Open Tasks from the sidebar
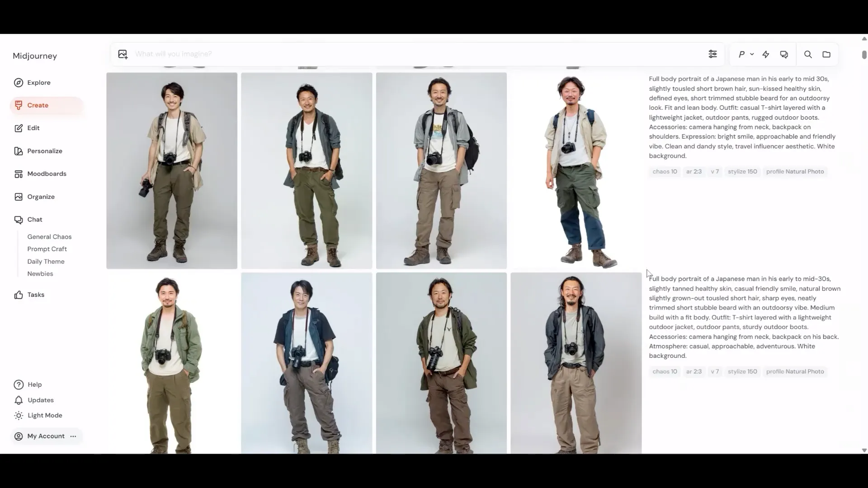The image size is (868, 488). [35, 294]
